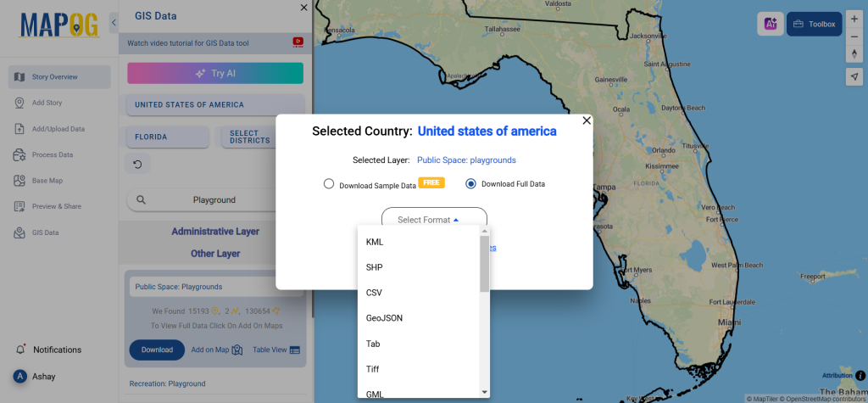Zoom out on the map
The width and height of the screenshot is (868, 403).
coord(854,36)
